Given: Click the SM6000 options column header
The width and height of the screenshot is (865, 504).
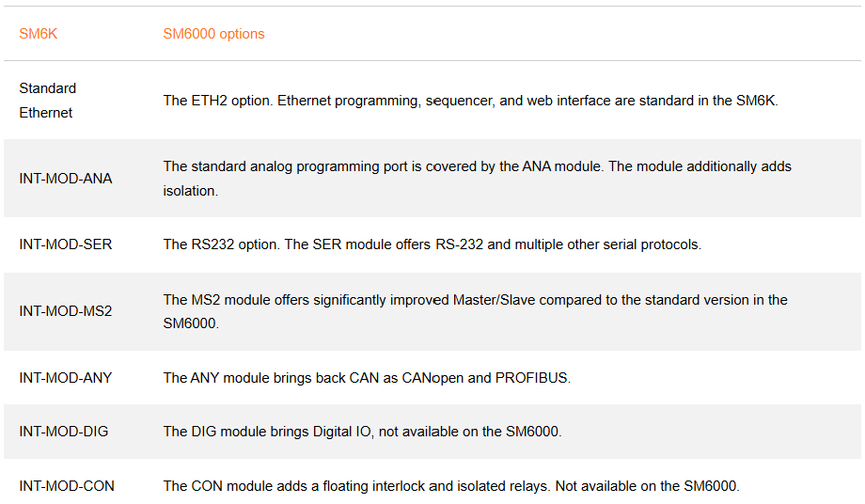Looking at the screenshot, I should click(x=213, y=34).
